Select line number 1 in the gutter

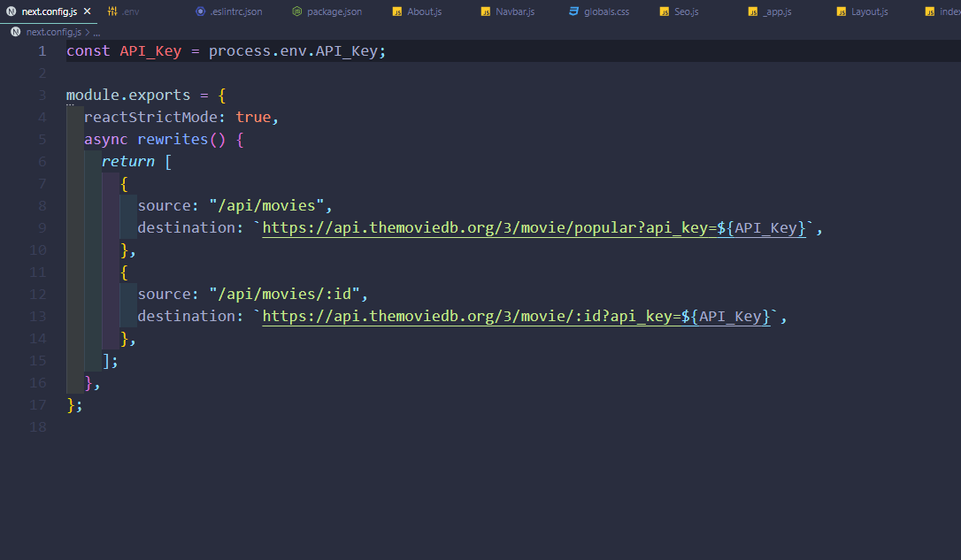coord(42,50)
